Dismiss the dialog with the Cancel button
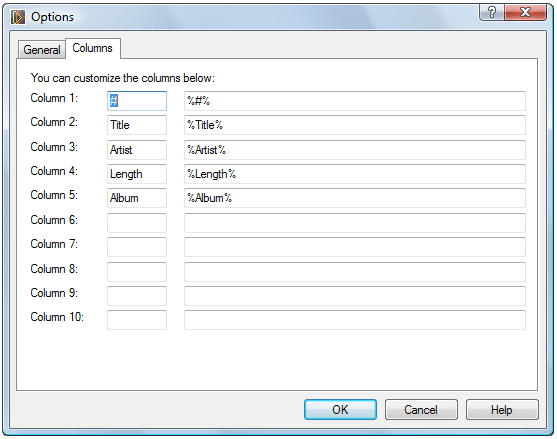The image size is (557, 439). (421, 410)
